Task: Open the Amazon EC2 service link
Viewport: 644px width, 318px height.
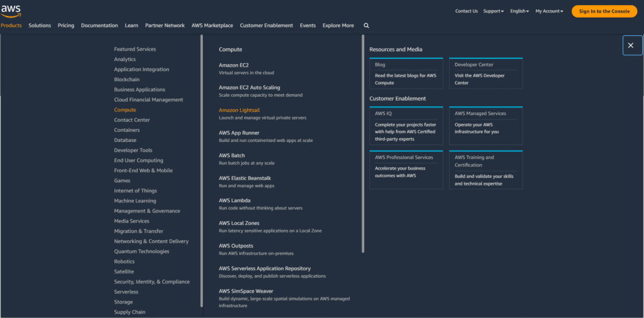Action: (234, 65)
